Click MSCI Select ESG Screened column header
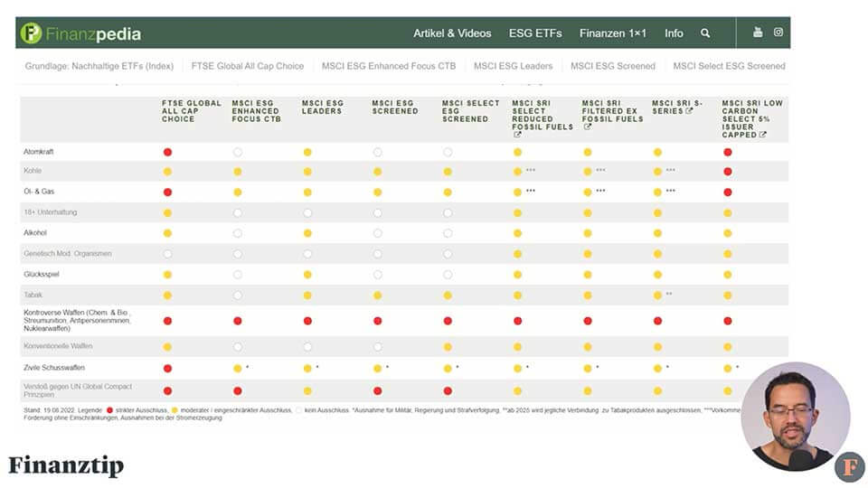Image resolution: width=868 pixels, height=488 pixels. click(470, 111)
